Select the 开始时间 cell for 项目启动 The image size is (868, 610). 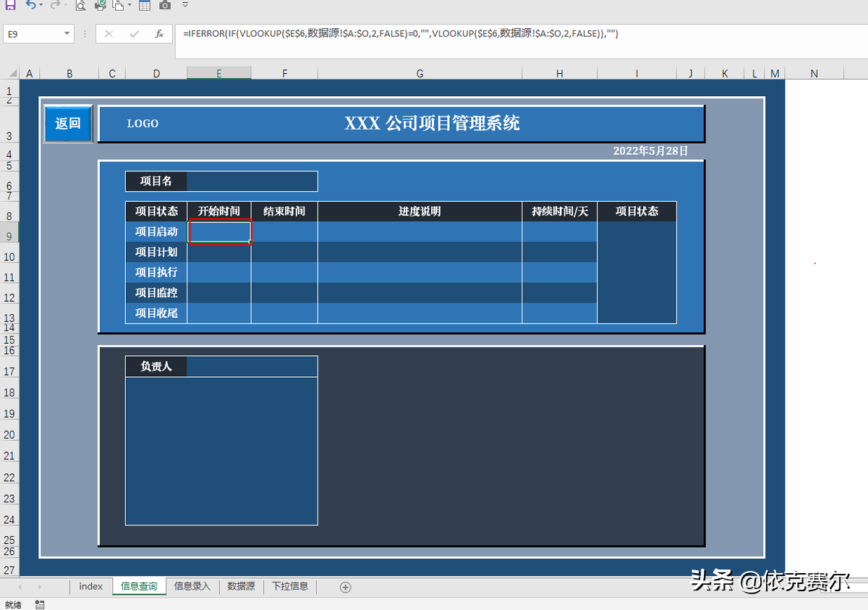219,232
